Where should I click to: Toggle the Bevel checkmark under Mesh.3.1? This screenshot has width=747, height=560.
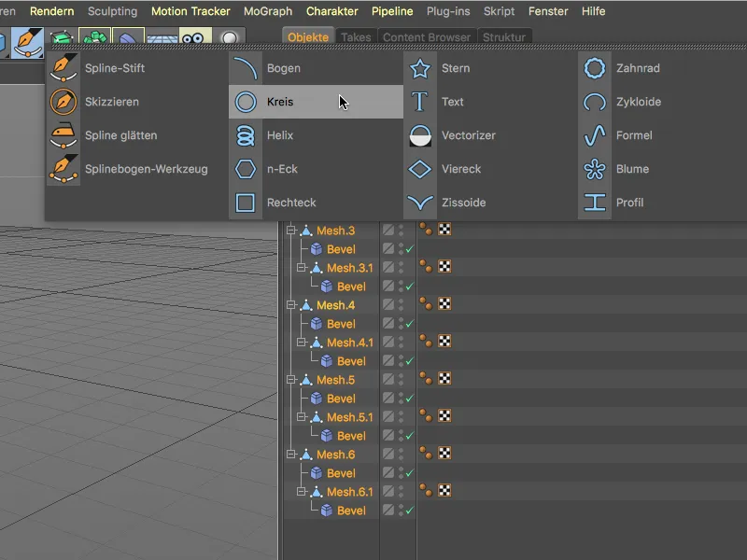410,287
